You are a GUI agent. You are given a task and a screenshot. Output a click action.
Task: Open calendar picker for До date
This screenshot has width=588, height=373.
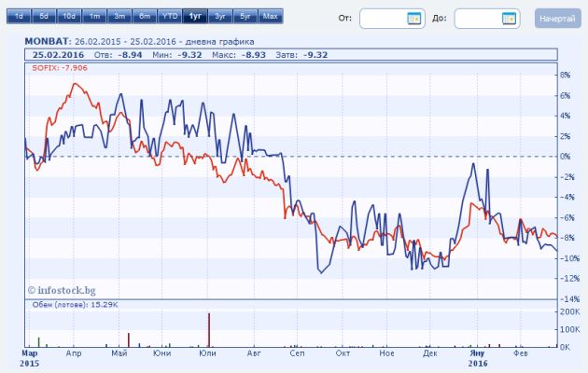click(509, 19)
